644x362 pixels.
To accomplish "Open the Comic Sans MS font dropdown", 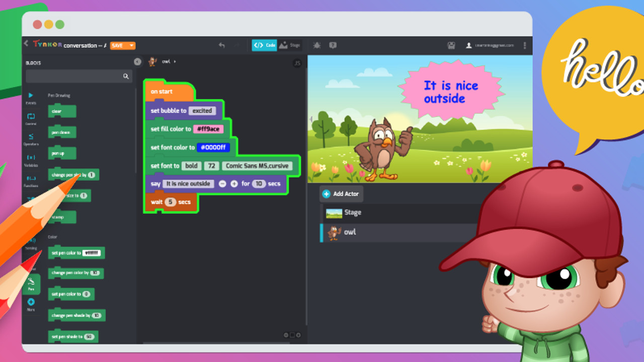I will click(x=257, y=166).
